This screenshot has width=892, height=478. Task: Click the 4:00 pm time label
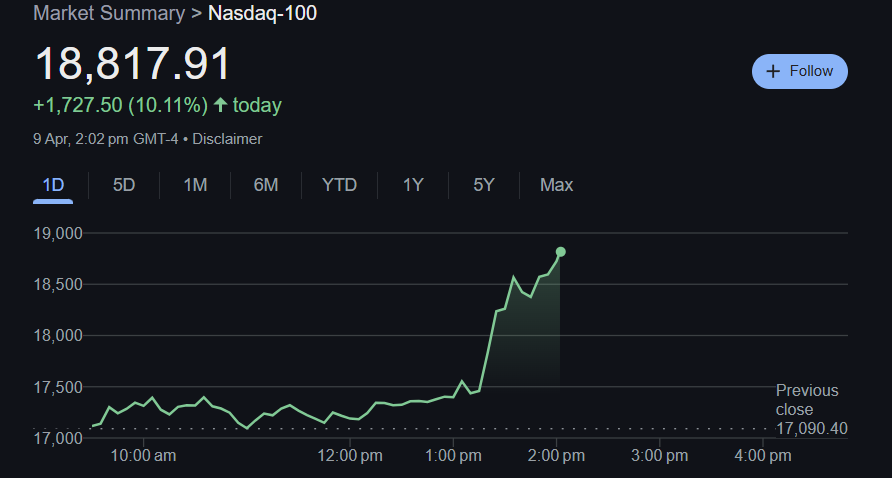[x=762, y=456]
